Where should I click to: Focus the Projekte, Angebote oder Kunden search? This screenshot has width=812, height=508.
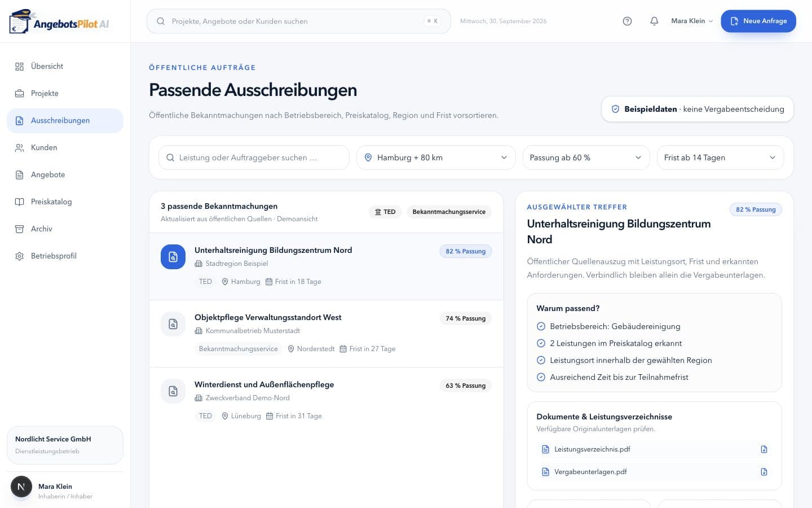[299, 21]
